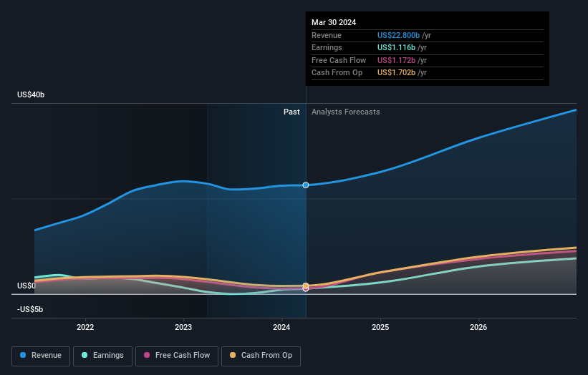
Task: Click the Free Cash Flow label in tooltip
Action: click(339, 60)
